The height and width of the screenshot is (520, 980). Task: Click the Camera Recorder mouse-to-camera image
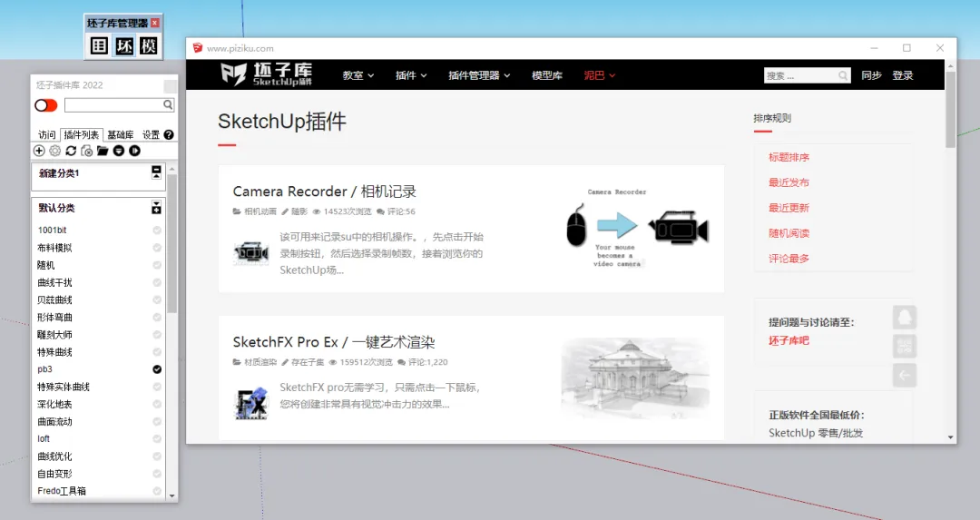(637, 228)
